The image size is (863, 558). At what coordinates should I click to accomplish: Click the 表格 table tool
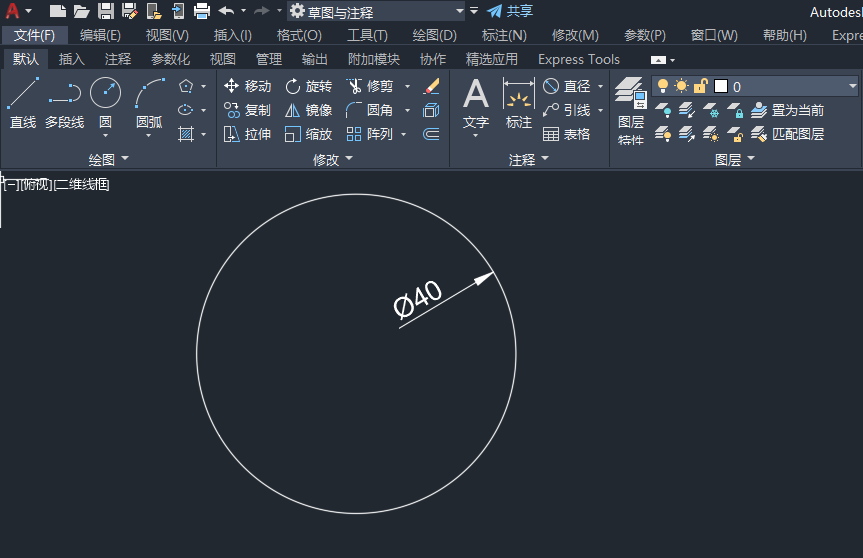(x=566, y=134)
